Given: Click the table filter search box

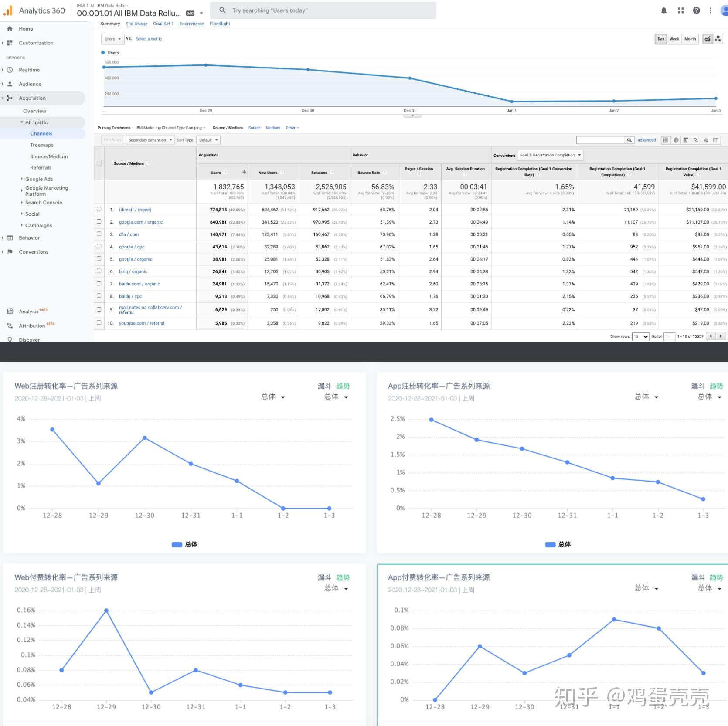Looking at the screenshot, I should click(601, 140).
